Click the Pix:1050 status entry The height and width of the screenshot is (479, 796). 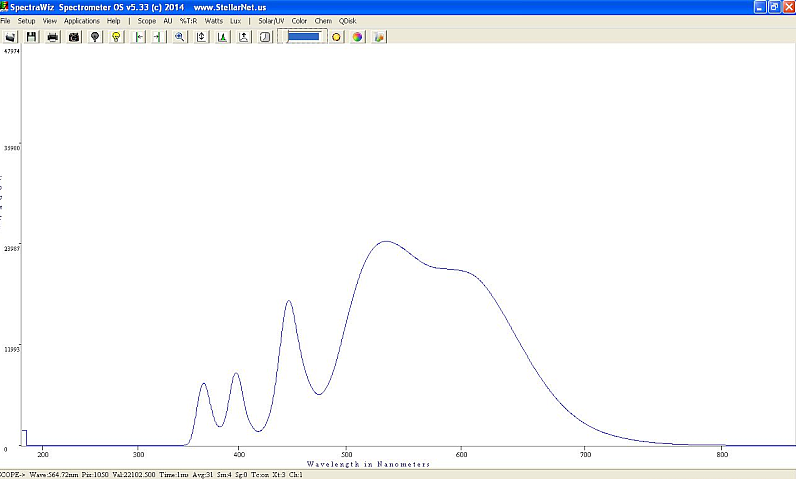tap(95, 475)
